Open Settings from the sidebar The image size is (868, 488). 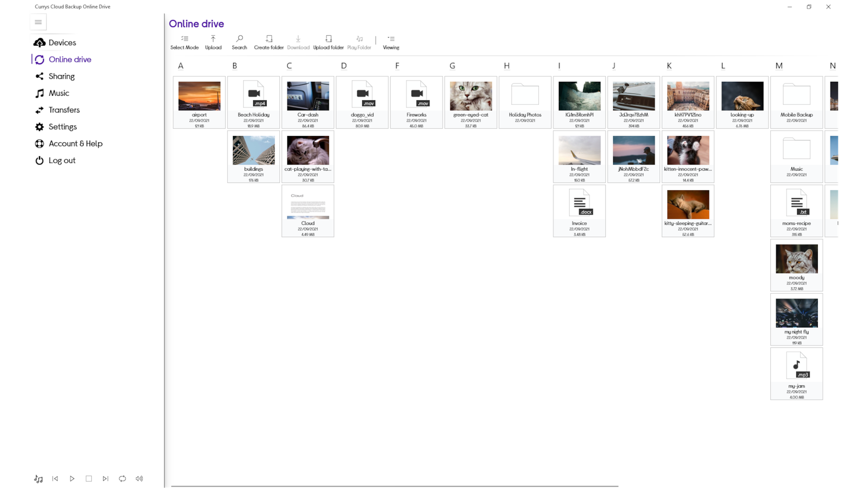point(62,127)
